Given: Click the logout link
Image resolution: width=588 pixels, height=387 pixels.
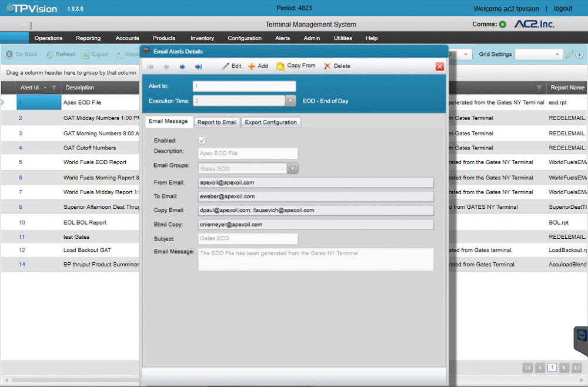Looking at the screenshot, I should click(x=563, y=8).
